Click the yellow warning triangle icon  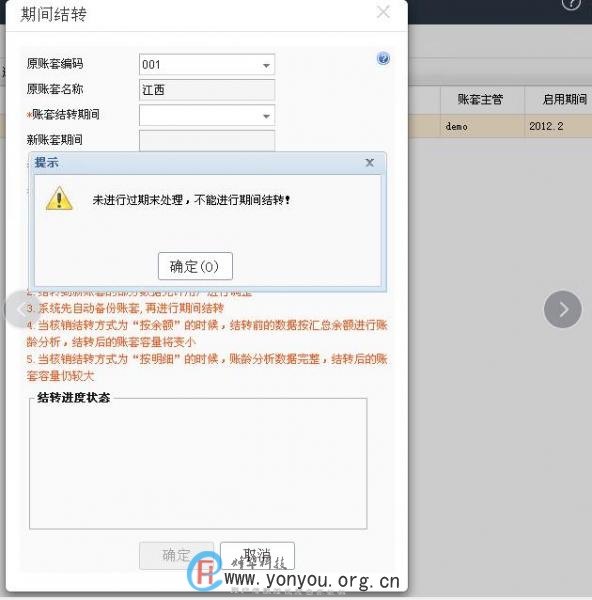[59, 198]
